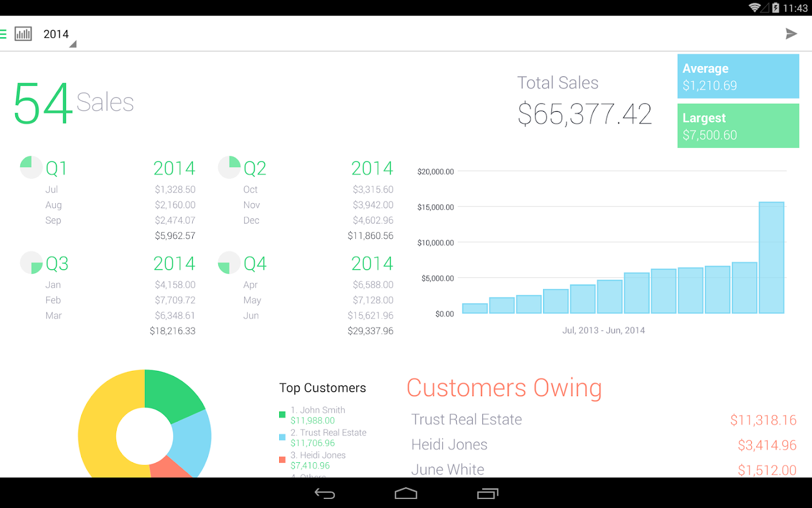The image size is (812, 508).
Task: Click the send report arrow icon
Action: (x=791, y=33)
